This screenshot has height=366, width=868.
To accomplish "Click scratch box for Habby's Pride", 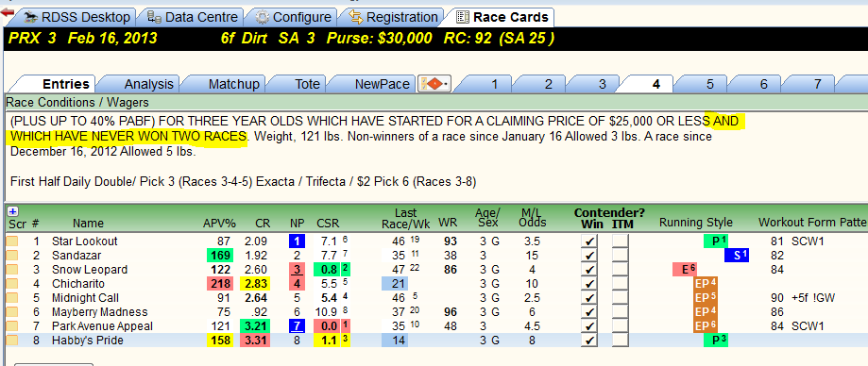I will pos(12,341).
